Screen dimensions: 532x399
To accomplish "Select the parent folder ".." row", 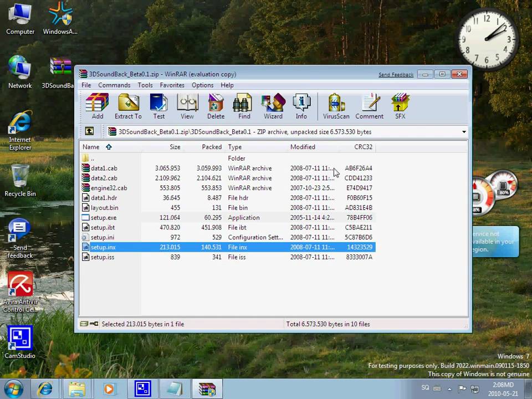I will coord(228,158).
